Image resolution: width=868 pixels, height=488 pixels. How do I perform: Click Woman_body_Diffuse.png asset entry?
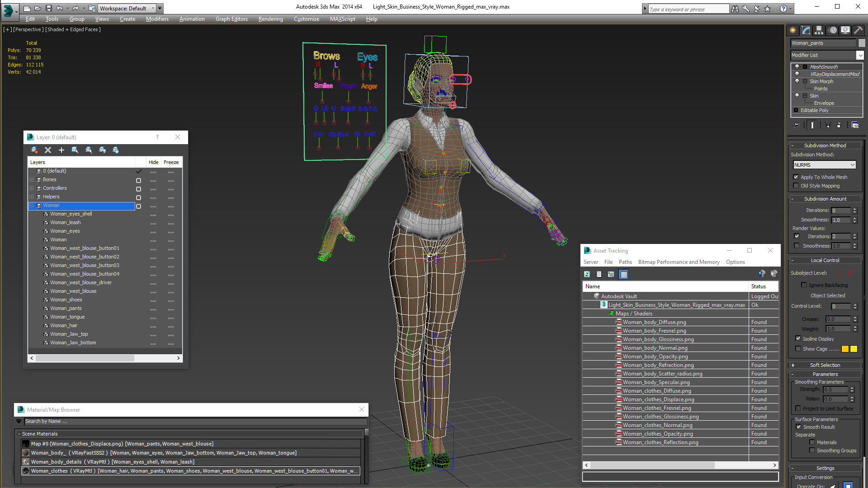point(654,322)
